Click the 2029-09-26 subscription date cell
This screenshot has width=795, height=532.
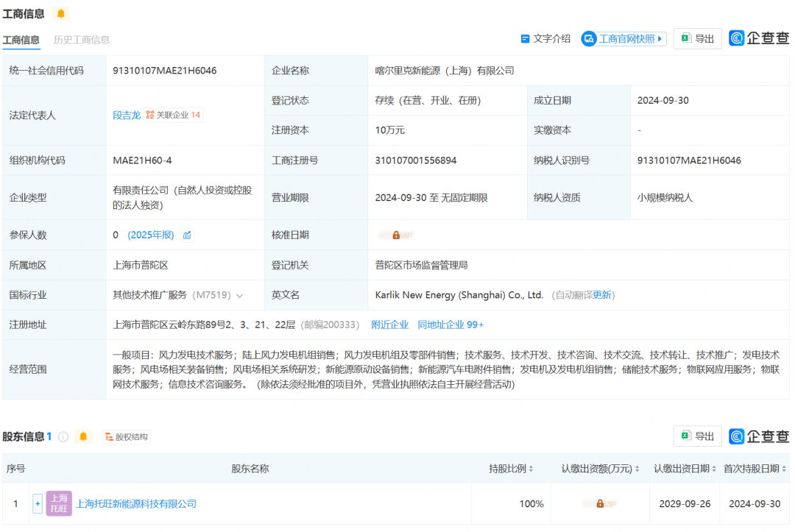685,503
